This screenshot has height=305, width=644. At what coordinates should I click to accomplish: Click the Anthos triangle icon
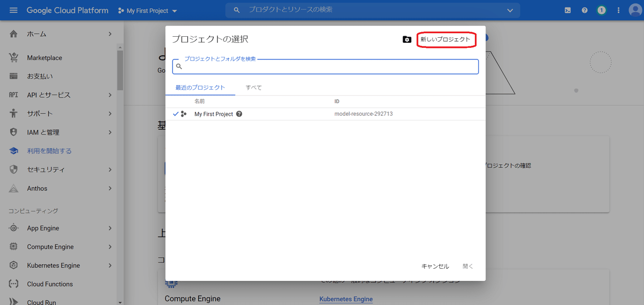(14, 188)
